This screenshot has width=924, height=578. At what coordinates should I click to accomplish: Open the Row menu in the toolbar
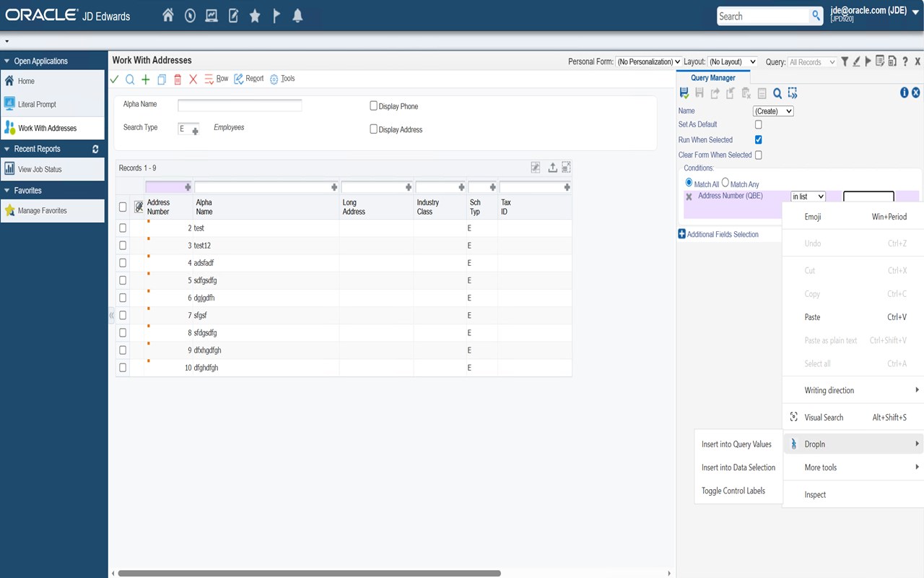coord(216,79)
